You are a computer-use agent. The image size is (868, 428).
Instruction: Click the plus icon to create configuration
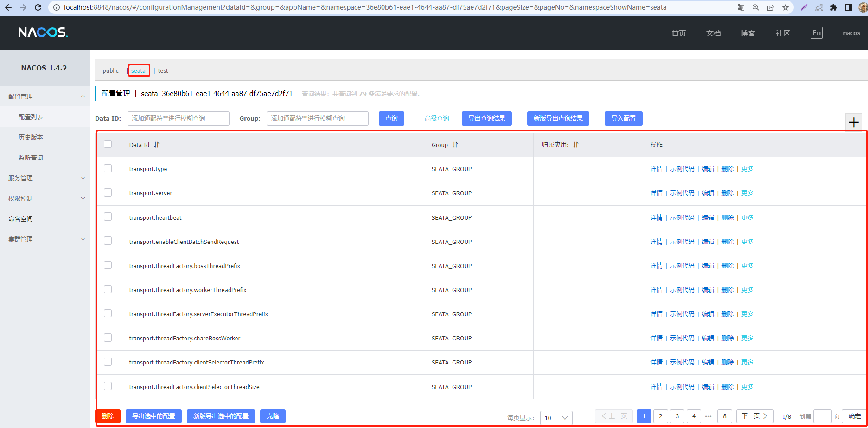tap(854, 122)
